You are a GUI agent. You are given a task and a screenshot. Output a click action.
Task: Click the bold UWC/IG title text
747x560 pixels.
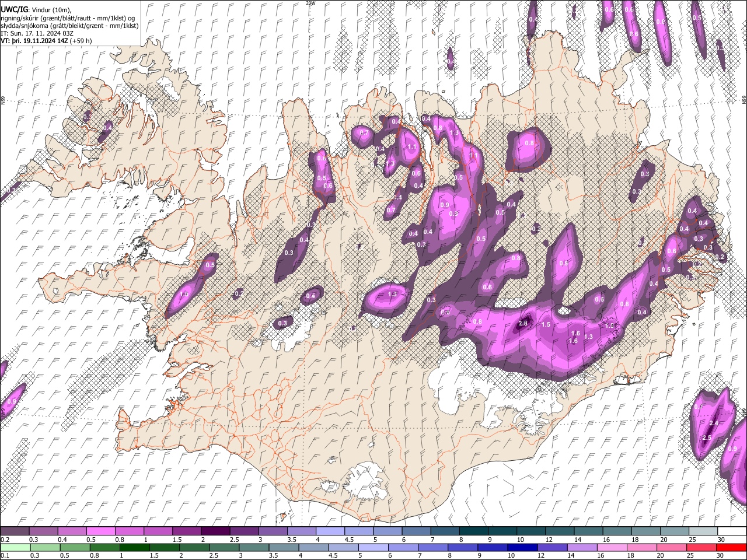click(x=13, y=10)
